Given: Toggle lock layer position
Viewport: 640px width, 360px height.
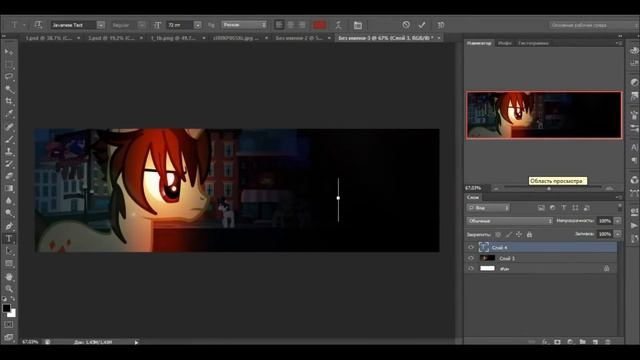Looking at the screenshot, I should (x=519, y=234).
